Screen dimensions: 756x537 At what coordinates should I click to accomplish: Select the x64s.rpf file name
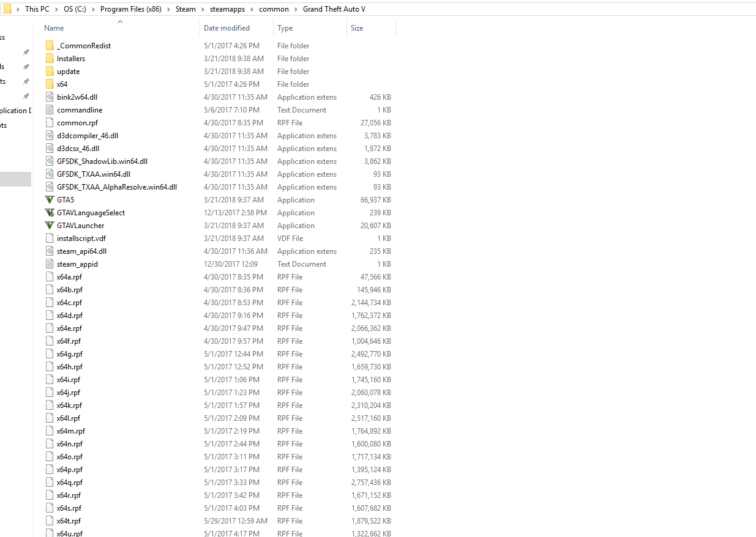point(69,508)
